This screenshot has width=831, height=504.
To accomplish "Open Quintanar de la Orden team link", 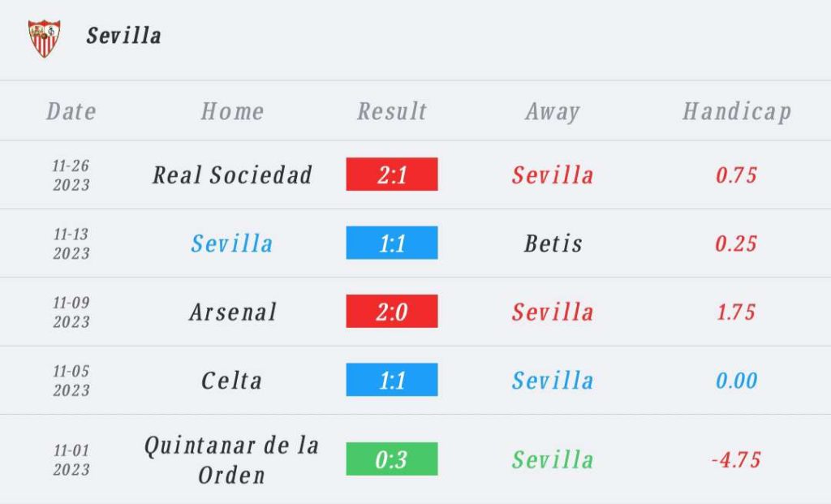I will pyautogui.click(x=231, y=460).
